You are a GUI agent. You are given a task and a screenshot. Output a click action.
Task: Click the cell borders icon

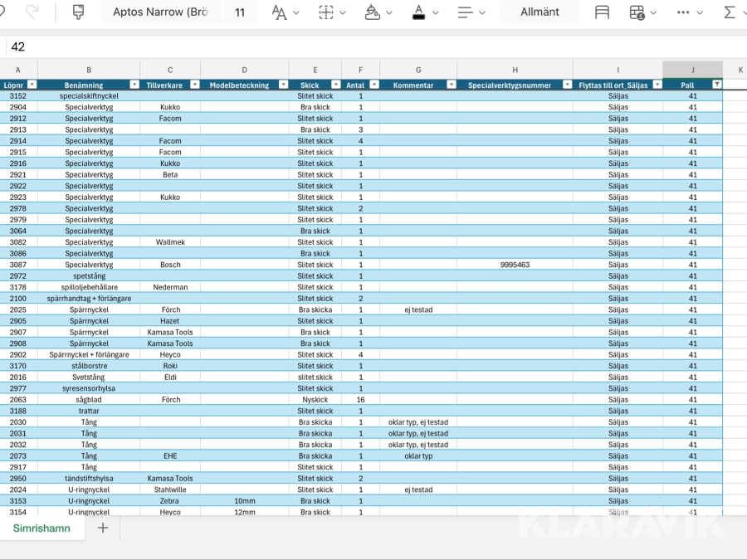pyautogui.click(x=326, y=12)
